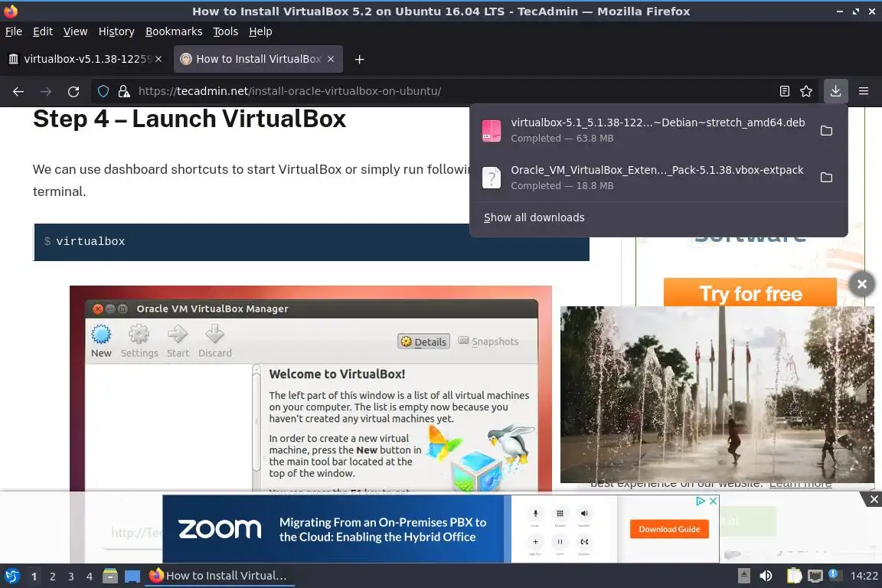
Task: Close the bottom banner ad with the X
Action: tap(874, 499)
